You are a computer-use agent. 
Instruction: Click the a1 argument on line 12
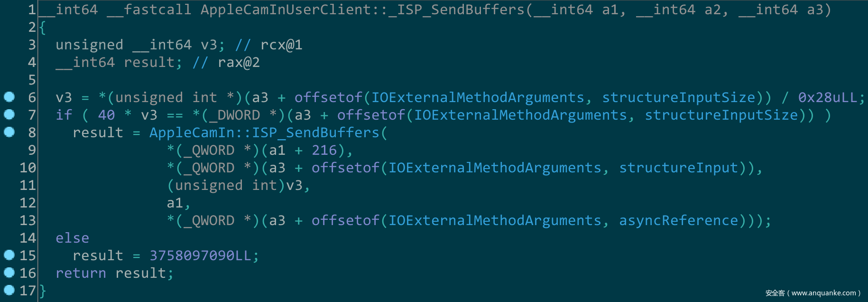(175, 203)
